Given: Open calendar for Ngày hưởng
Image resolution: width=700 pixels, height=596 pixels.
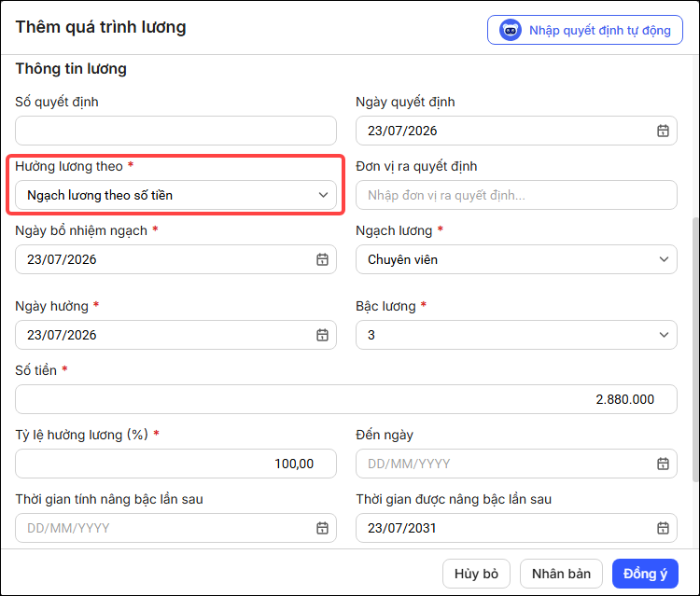Looking at the screenshot, I should point(322,335).
